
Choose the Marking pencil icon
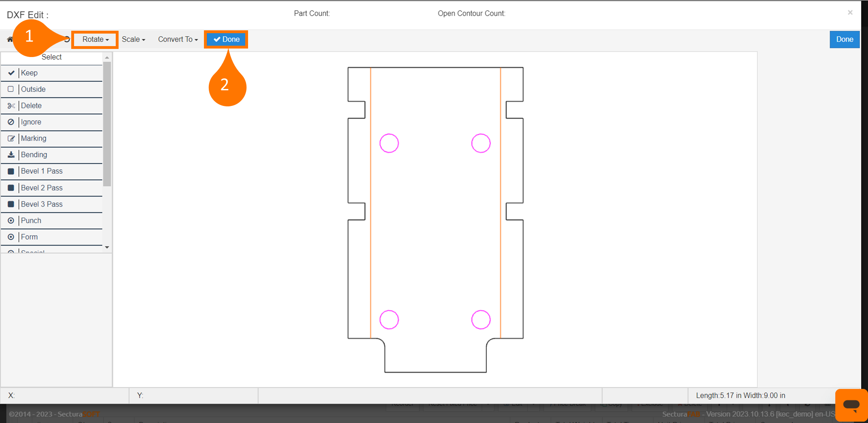coord(11,138)
